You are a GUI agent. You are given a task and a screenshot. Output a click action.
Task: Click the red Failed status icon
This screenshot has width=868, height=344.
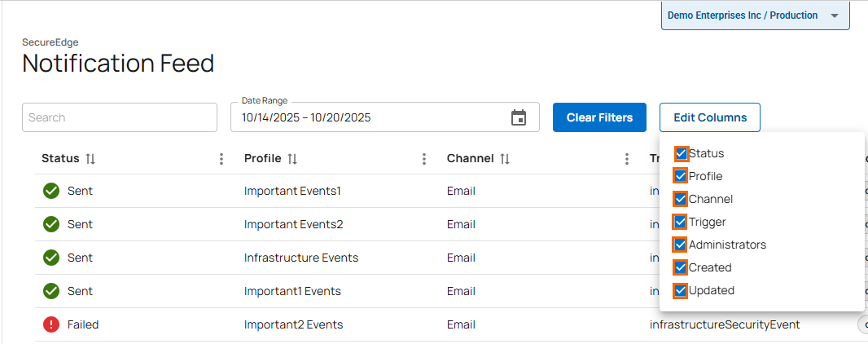click(x=51, y=324)
